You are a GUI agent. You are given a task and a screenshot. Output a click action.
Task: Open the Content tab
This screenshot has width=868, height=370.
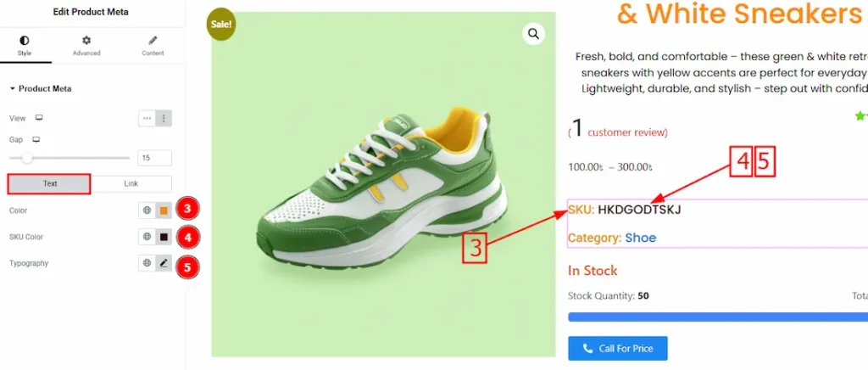coord(153,46)
